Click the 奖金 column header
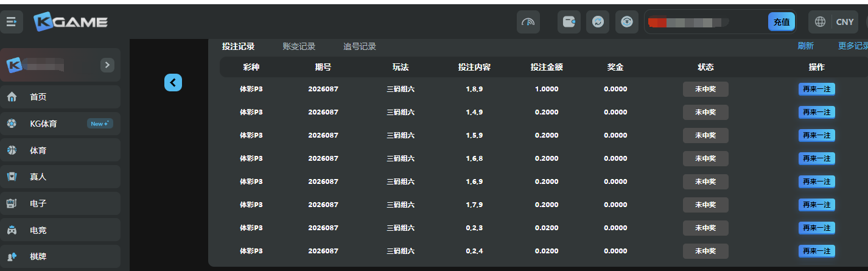 615,67
